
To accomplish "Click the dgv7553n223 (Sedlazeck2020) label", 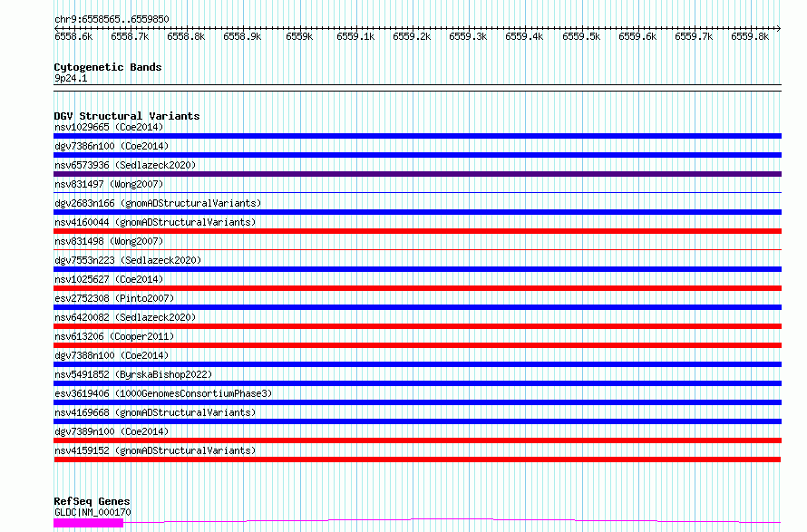I will point(128,260).
